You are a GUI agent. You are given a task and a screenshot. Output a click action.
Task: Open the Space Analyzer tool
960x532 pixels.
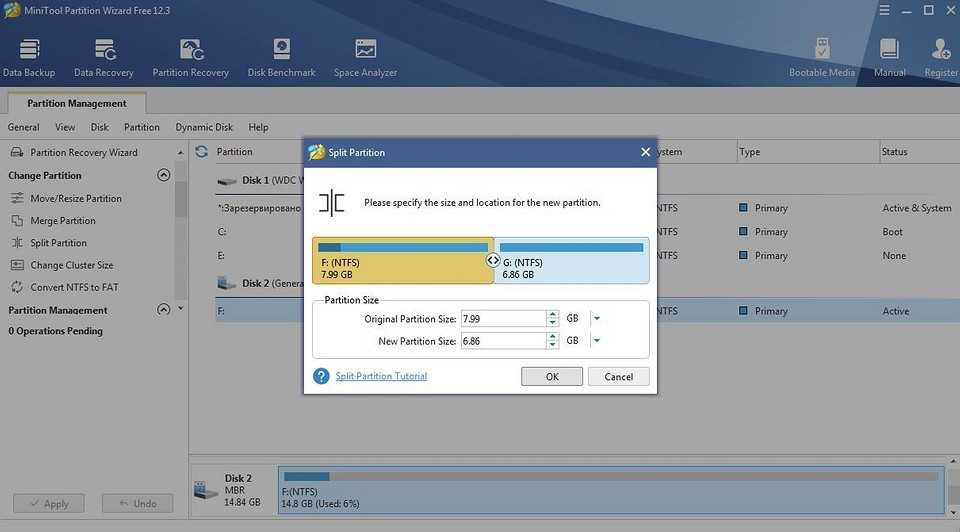(x=365, y=56)
